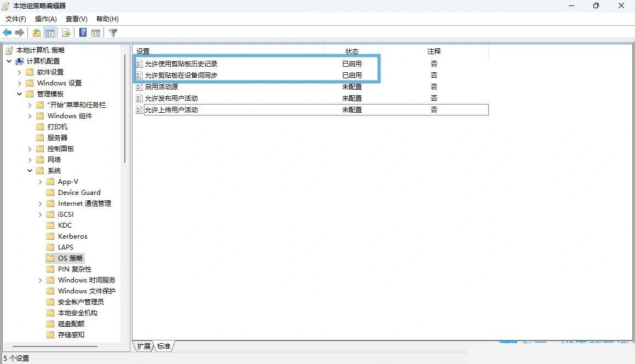Go up one level with folder icon
The width and height of the screenshot is (635, 364).
click(36, 33)
